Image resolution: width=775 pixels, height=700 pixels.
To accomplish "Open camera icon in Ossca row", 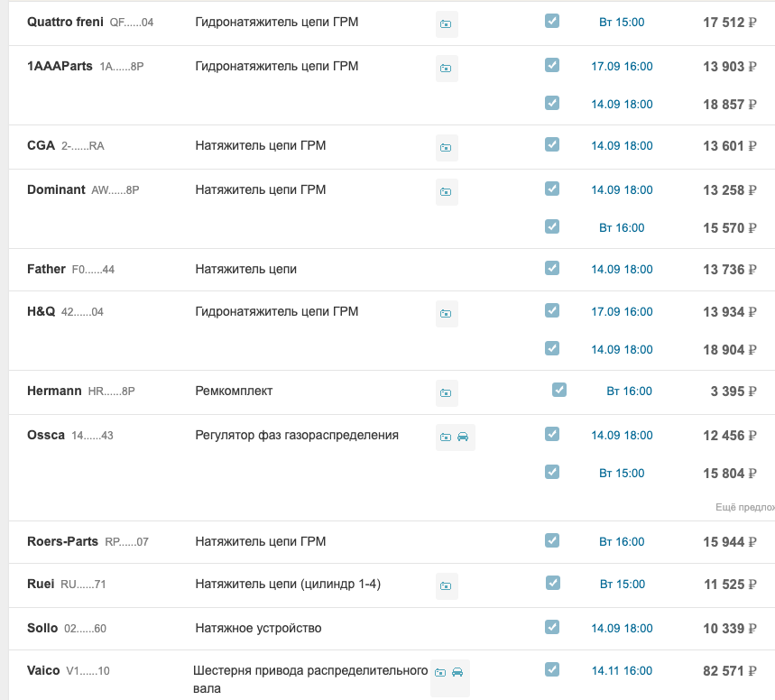I will point(445,437).
